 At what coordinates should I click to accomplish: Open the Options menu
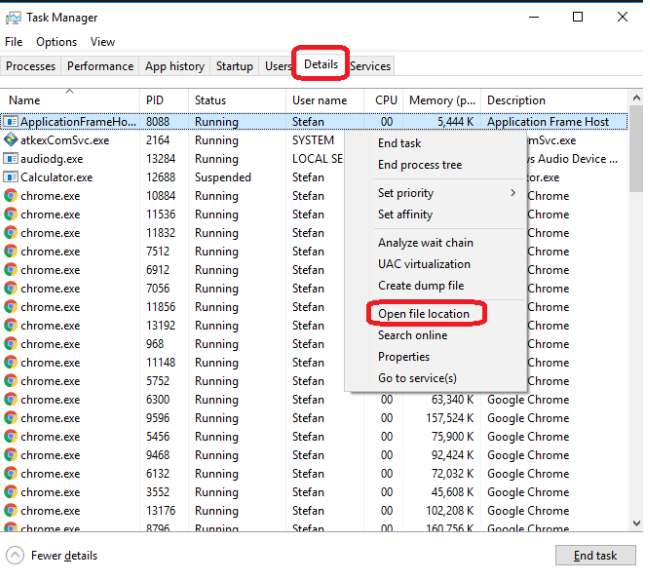point(56,42)
